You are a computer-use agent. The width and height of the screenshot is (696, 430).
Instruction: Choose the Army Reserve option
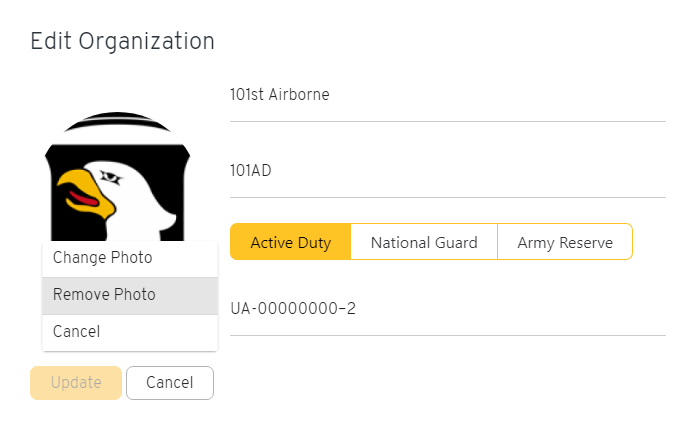point(565,242)
